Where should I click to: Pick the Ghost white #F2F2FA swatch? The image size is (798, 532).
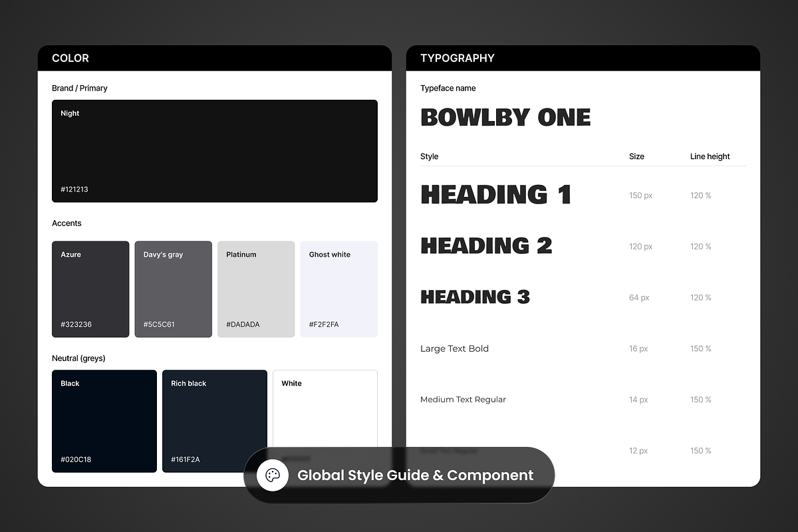(x=339, y=289)
